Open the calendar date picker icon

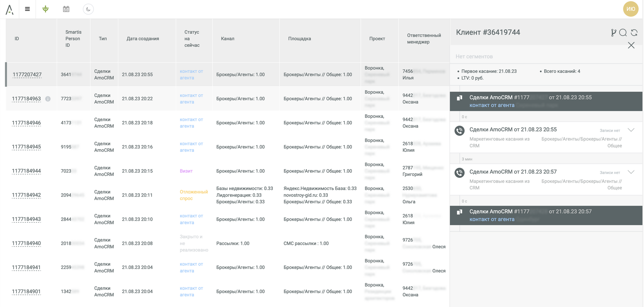pos(66,9)
